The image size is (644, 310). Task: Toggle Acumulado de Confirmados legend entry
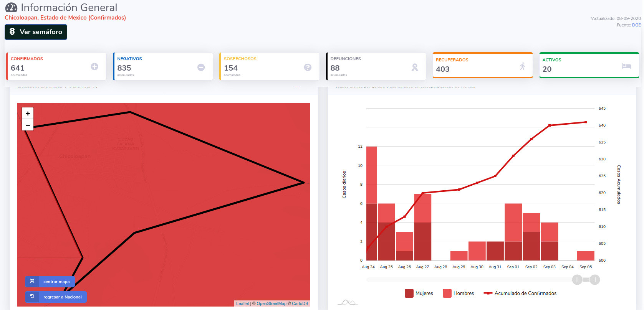520,293
